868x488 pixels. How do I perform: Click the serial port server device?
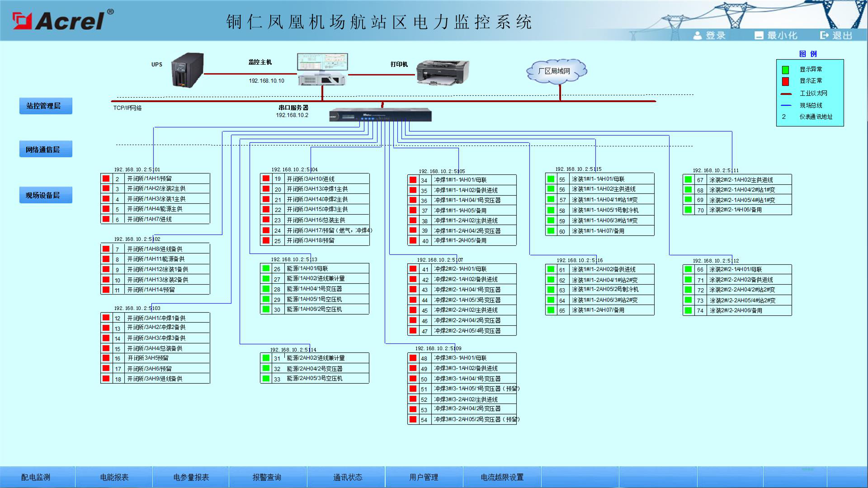point(380,115)
